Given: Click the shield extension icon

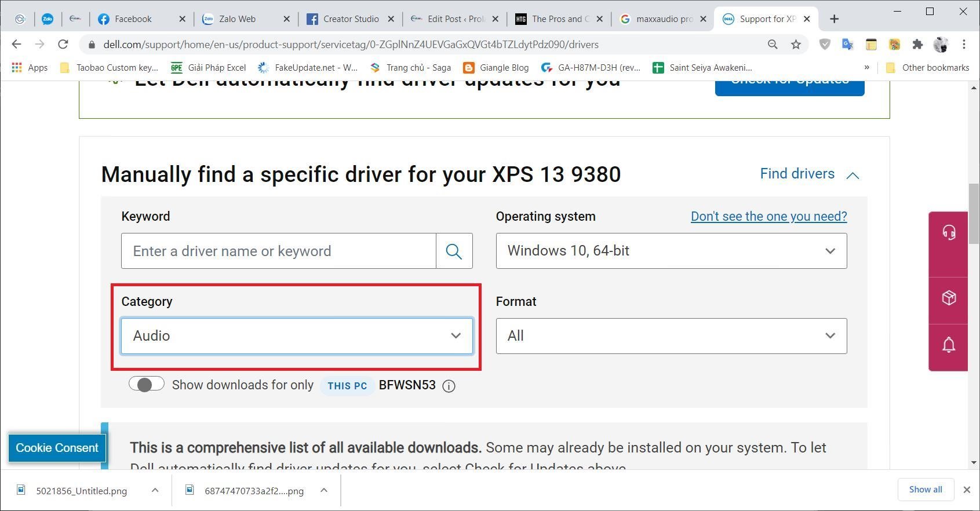Looking at the screenshot, I should click(824, 44).
